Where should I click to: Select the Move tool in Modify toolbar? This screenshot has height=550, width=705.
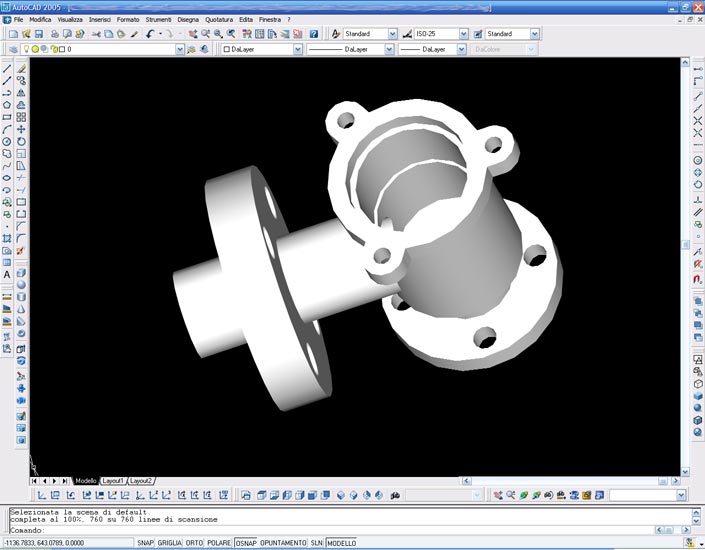(21, 130)
